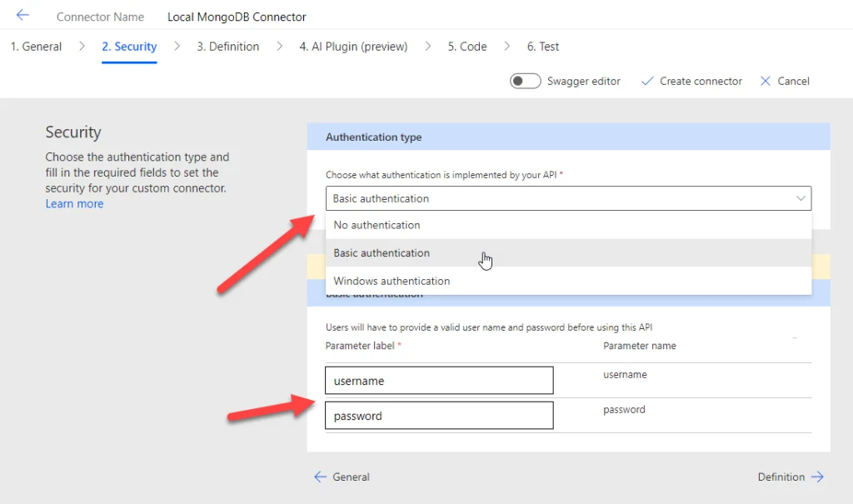Click the Cancel button
This screenshot has height=504, width=853.
coord(785,81)
